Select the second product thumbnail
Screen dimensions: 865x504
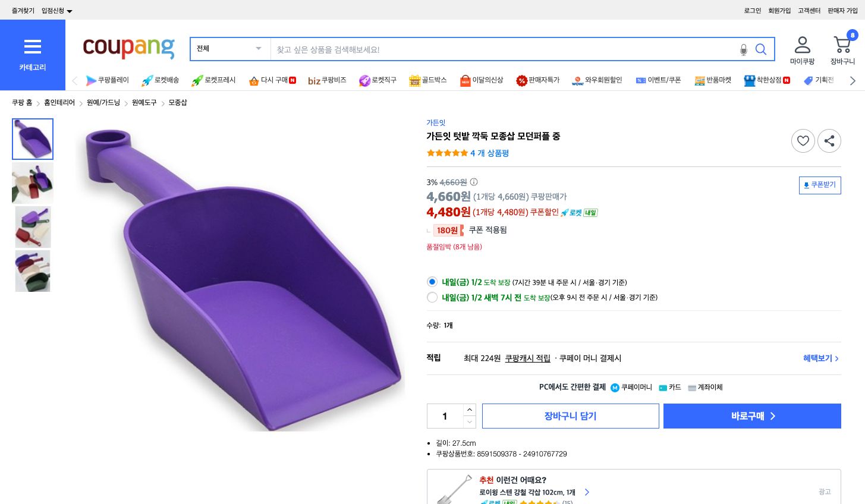(x=33, y=183)
